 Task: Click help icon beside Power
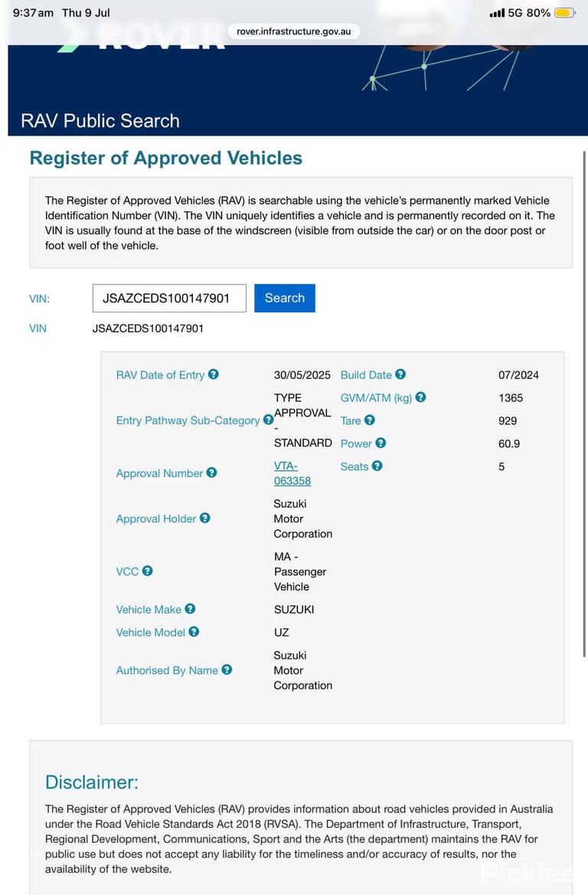coord(381,443)
